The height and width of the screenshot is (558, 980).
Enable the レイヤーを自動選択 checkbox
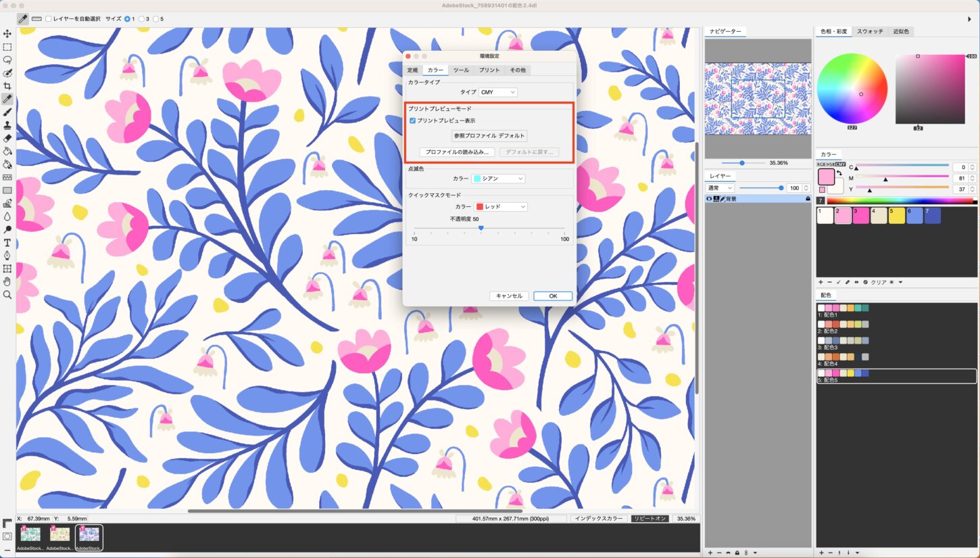click(49, 19)
